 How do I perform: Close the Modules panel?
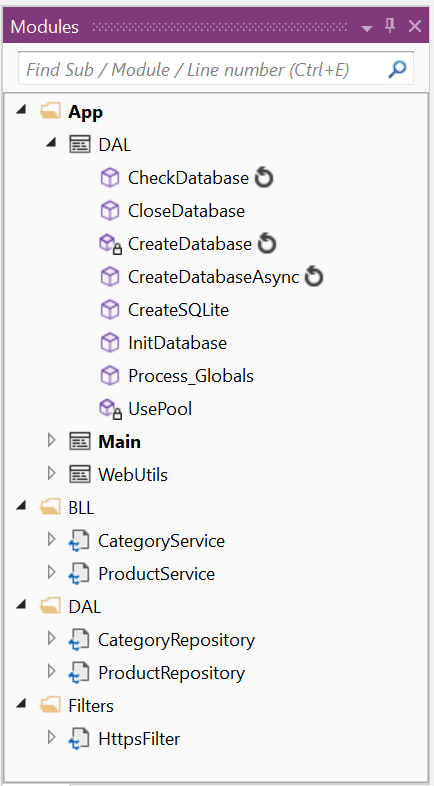pyautogui.click(x=415, y=26)
